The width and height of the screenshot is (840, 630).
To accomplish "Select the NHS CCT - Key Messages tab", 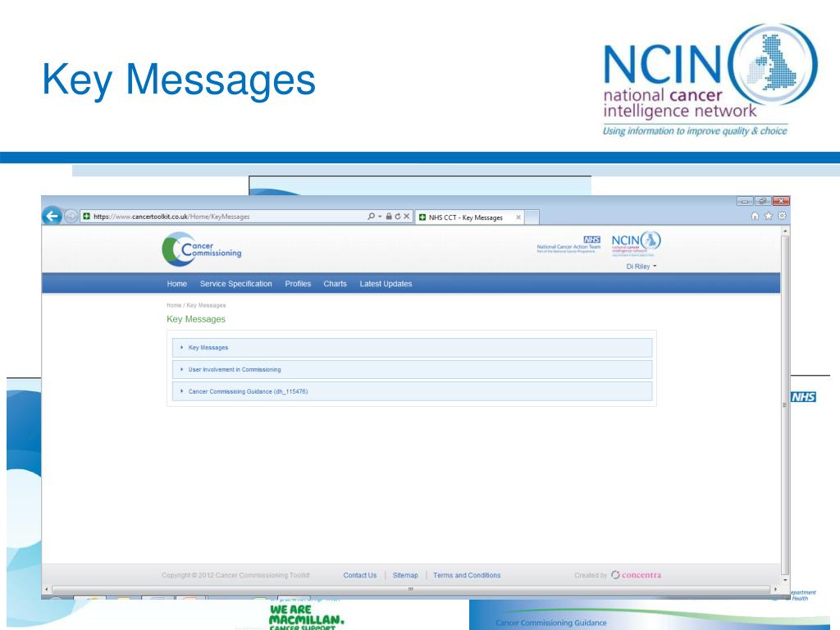I will tap(469, 217).
